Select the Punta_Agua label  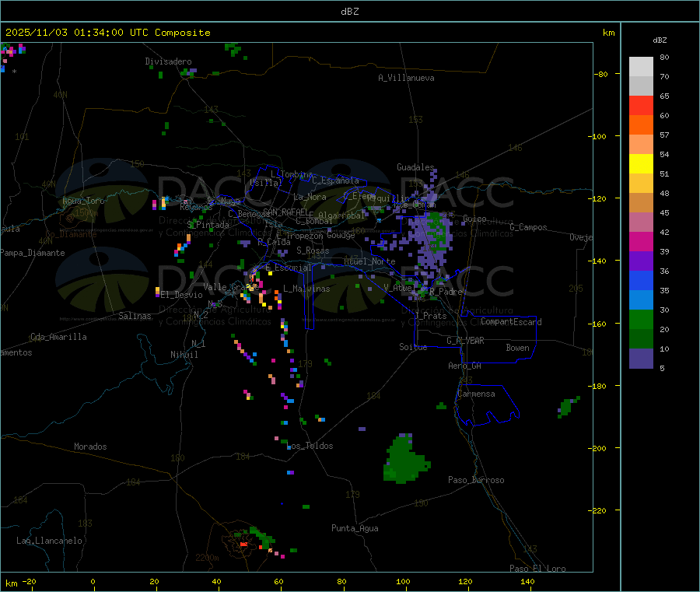pyautogui.click(x=355, y=528)
